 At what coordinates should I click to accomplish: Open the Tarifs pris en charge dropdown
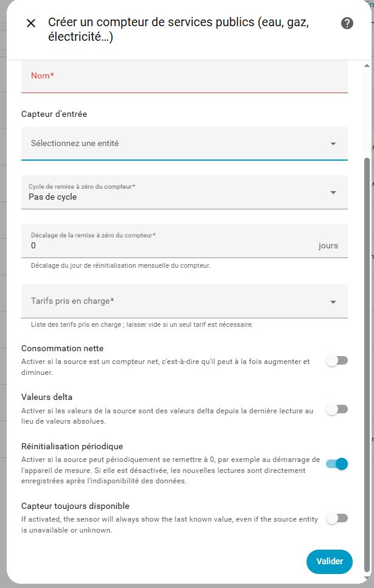[x=176, y=301]
